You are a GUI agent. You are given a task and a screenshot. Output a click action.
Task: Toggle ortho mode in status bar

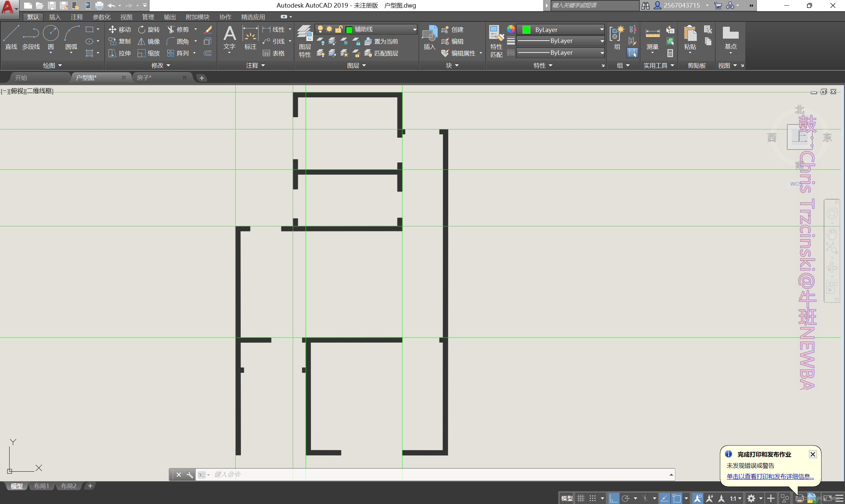[613, 498]
